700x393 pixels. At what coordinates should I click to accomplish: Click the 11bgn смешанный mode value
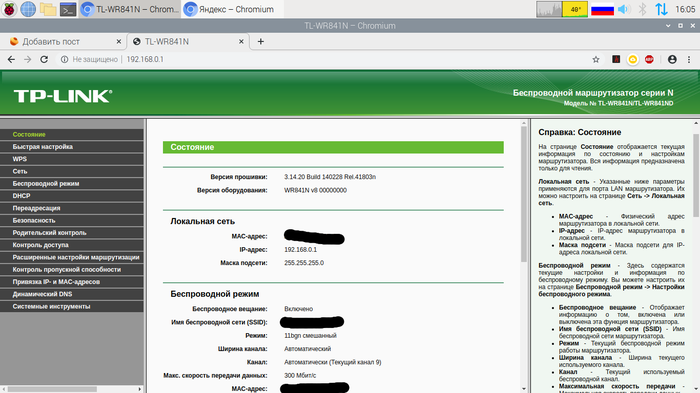click(310, 335)
